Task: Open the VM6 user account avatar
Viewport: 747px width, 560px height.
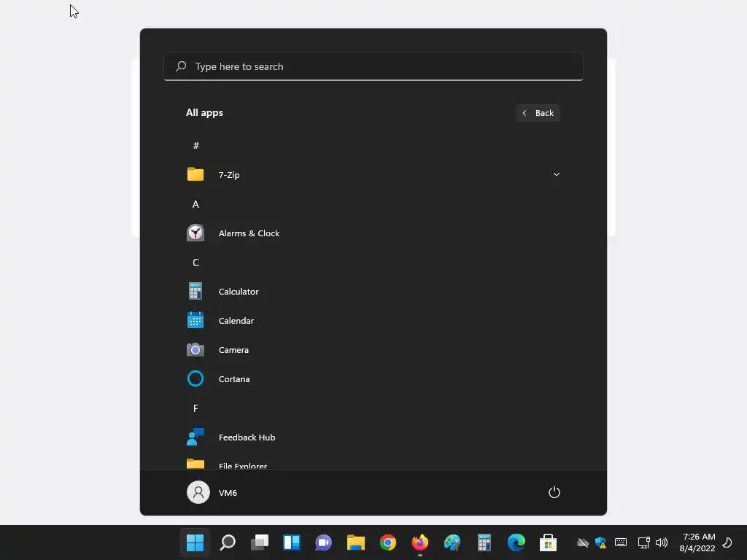Action: point(198,492)
